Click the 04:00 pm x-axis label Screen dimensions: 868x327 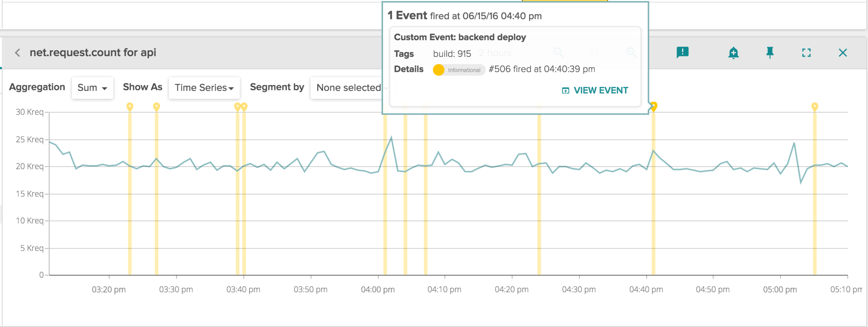point(378,290)
